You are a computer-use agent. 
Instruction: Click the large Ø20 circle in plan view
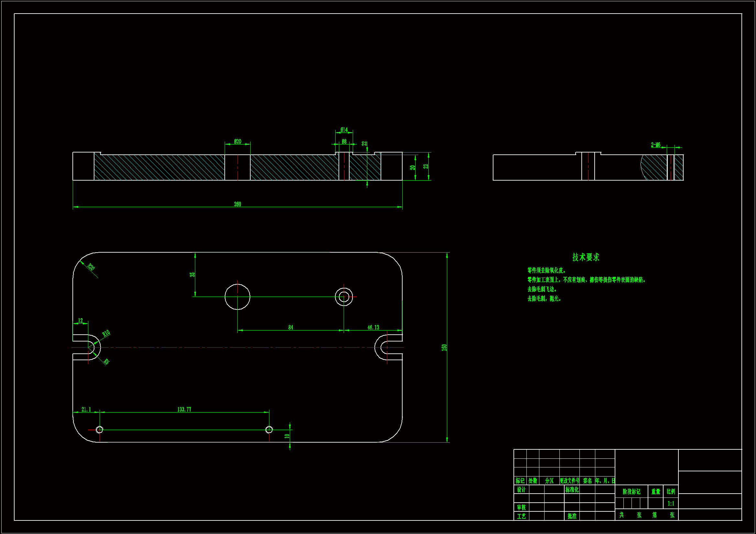pyautogui.click(x=237, y=297)
